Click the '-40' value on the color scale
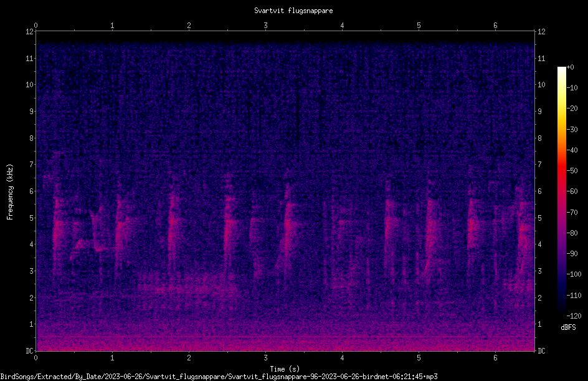Image resolution: width=588 pixels, height=381 pixels. tap(572, 150)
